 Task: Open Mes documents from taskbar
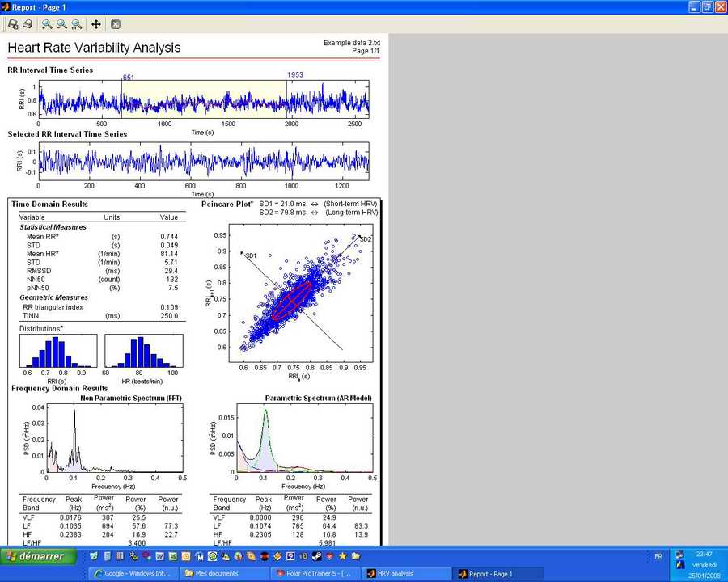[x=226, y=573]
